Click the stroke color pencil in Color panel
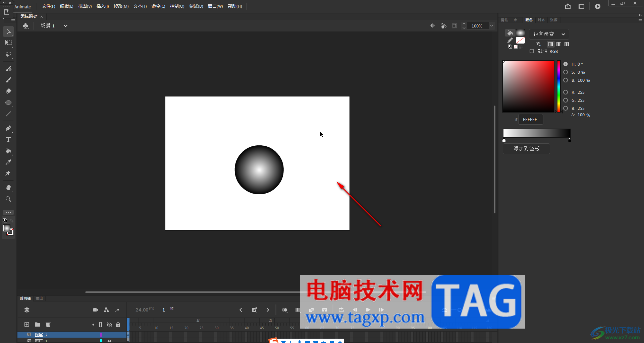The height and width of the screenshot is (343, 644). click(510, 40)
